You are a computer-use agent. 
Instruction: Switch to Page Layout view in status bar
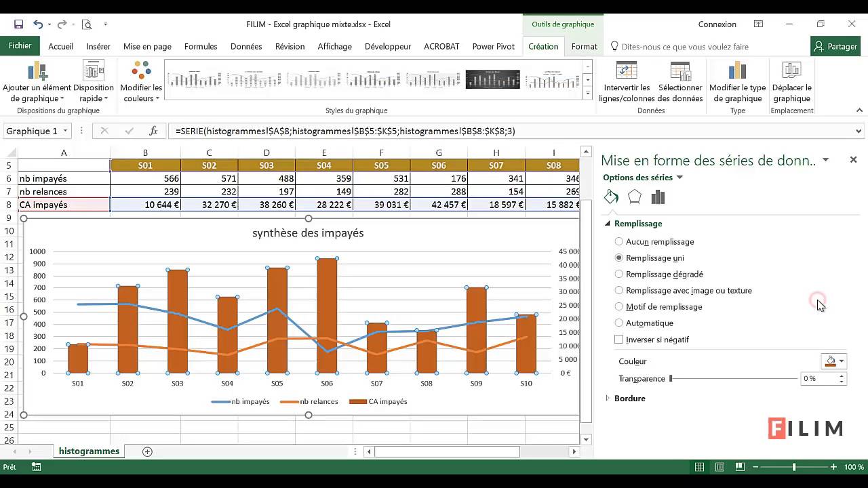pos(720,467)
